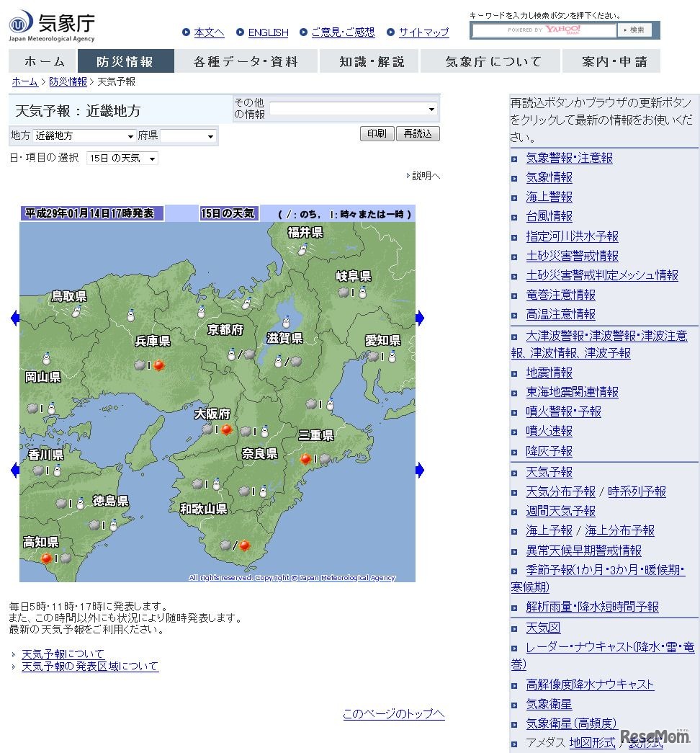Open the その他の情報 dropdown
The height and width of the screenshot is (753, 700).
(354, 109)
